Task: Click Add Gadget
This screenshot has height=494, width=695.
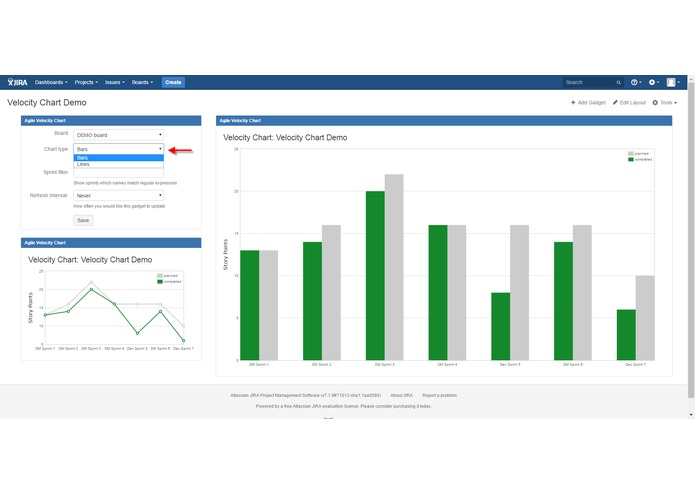Action: click(588, 103)
